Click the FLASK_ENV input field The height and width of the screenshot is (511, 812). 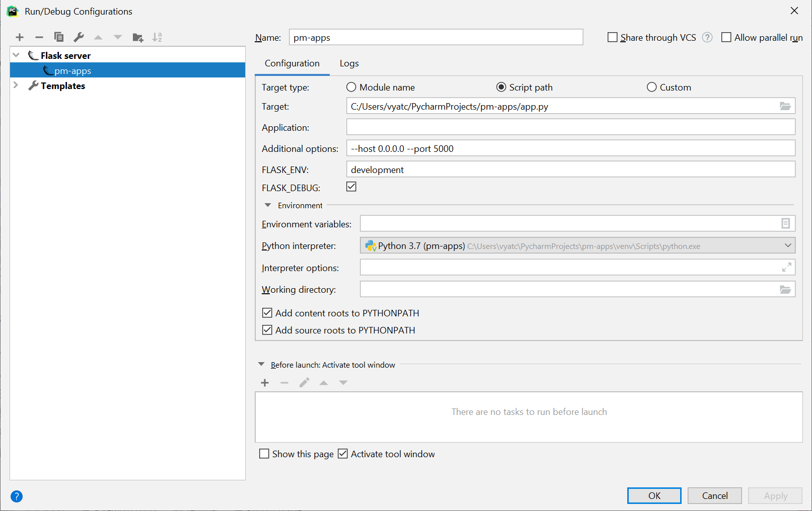pyautogui.click(x=571, y=169)
